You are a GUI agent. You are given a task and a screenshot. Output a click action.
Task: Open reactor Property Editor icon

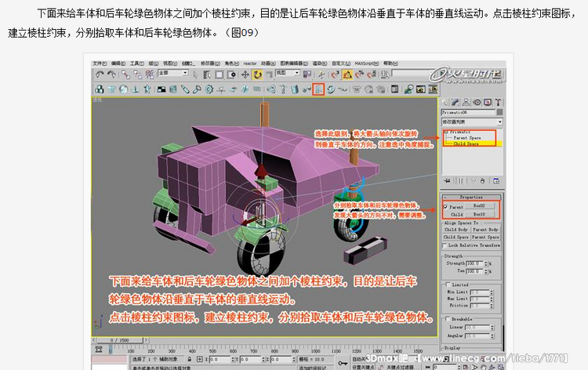pyautogui.click(x=394, y=89)
